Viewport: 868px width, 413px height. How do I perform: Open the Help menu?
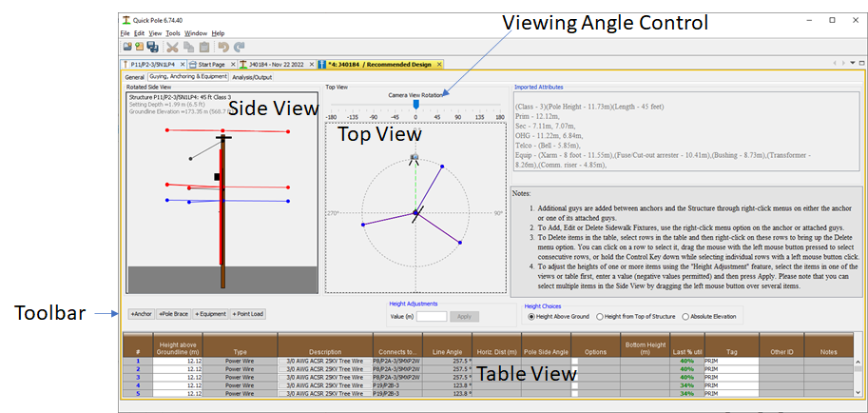218,33
